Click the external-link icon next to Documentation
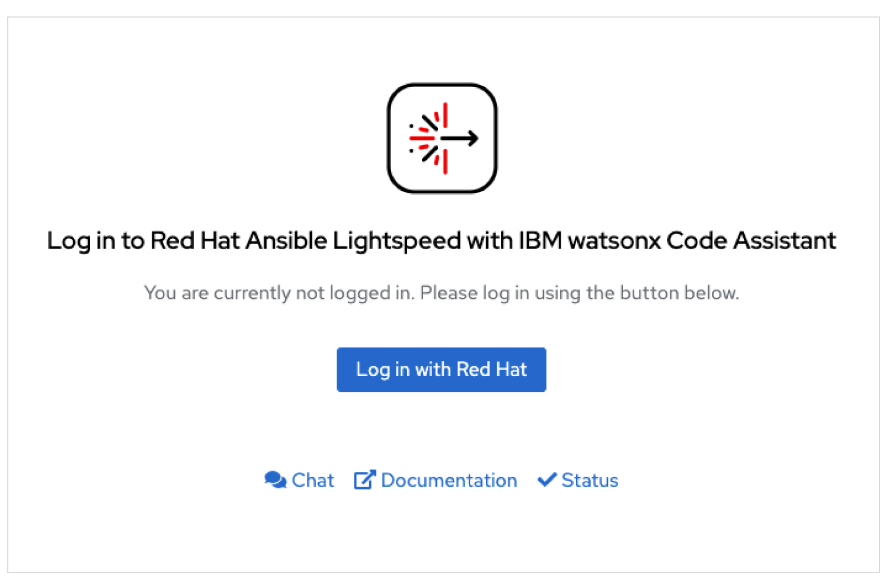The image size is (889, 588). pos(365,479)
